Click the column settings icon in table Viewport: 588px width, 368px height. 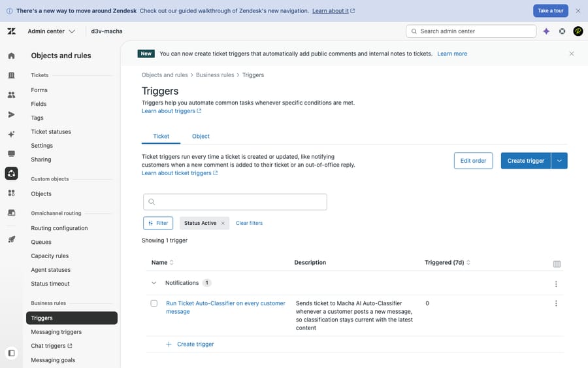pos(557,264)
